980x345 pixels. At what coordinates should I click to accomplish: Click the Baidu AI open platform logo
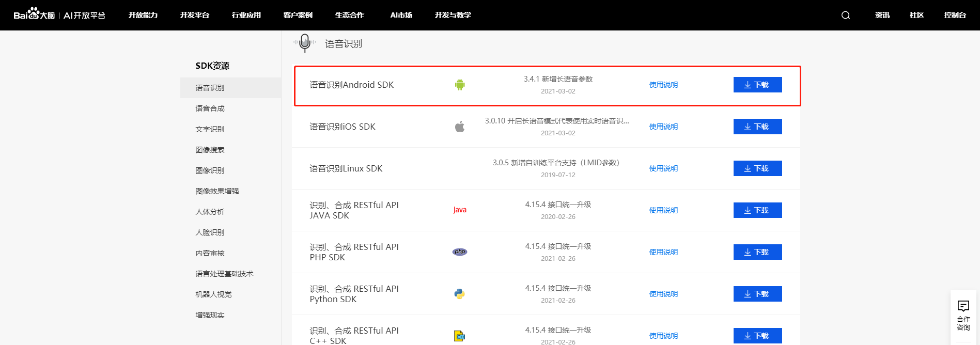59,14
